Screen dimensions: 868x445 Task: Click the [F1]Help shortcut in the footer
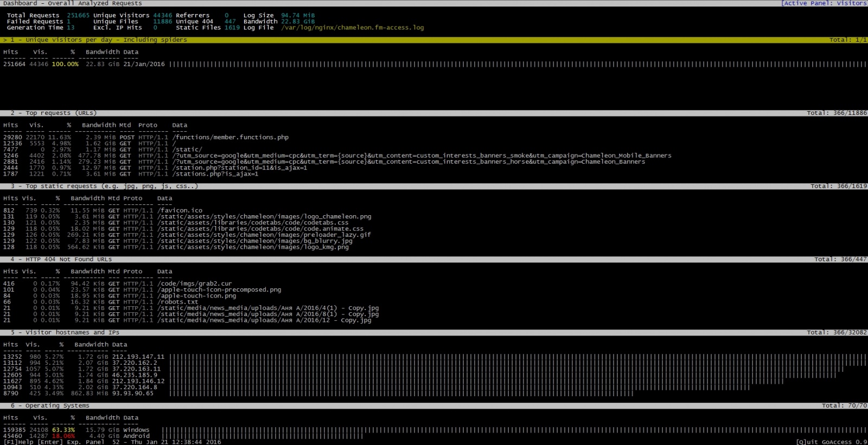coord(18,442)
